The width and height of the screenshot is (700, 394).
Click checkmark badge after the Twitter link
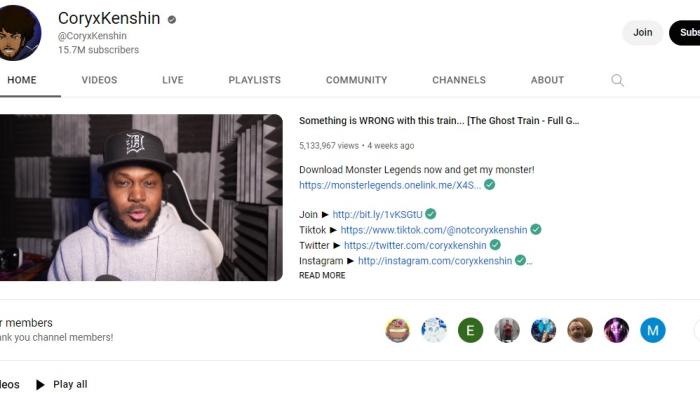tap(495, 245)
